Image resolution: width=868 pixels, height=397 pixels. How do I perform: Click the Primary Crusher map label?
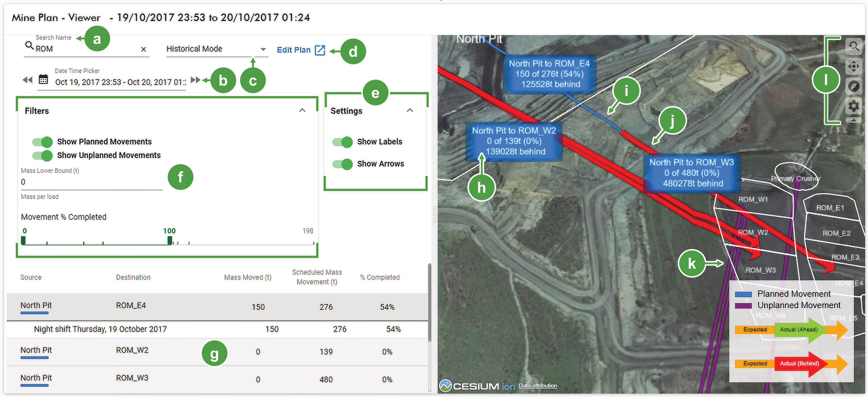(x=795, y=179)
